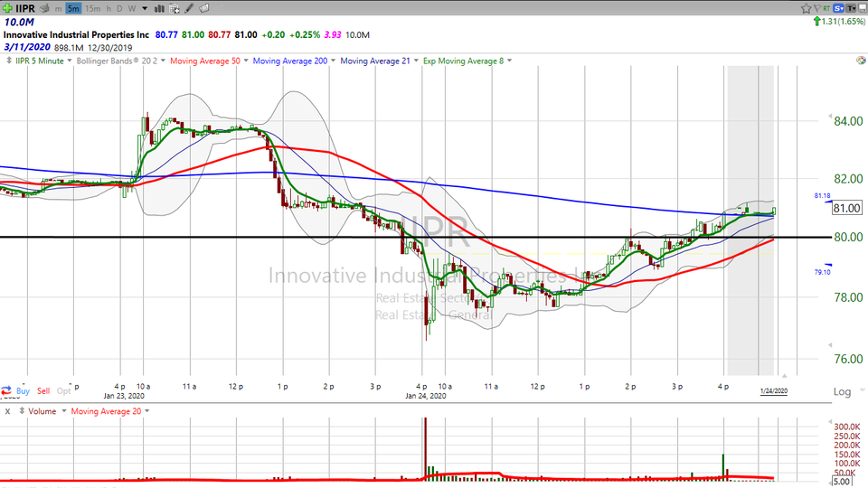
Task: Open the chart style bars icon
Action: coord(159,8)
